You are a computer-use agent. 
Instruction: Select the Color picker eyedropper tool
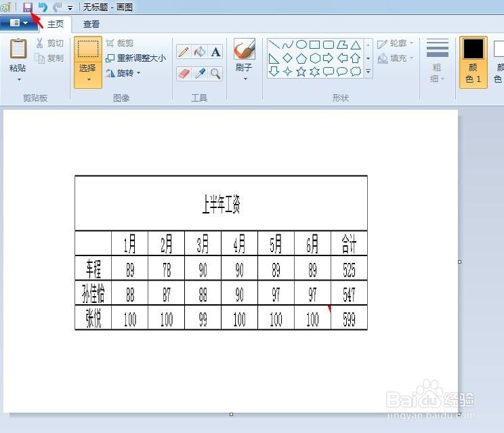200,74
